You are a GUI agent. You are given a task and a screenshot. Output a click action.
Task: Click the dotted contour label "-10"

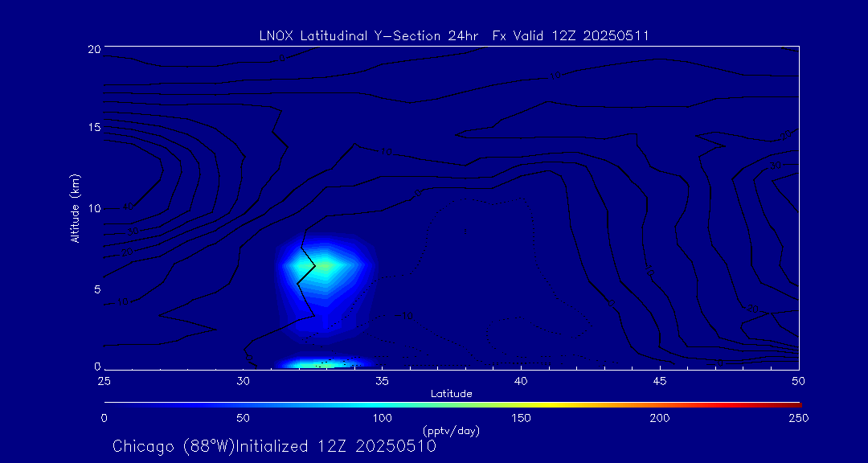[404, 316]
